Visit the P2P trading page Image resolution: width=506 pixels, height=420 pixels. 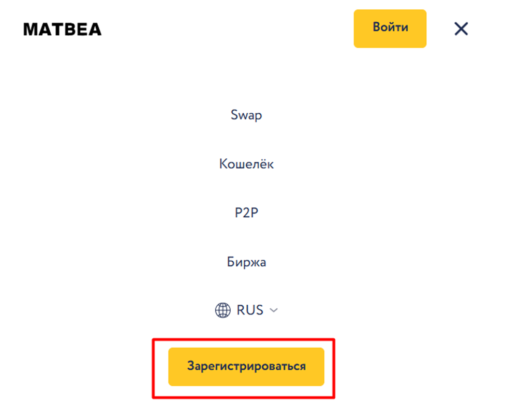[246, 213]
